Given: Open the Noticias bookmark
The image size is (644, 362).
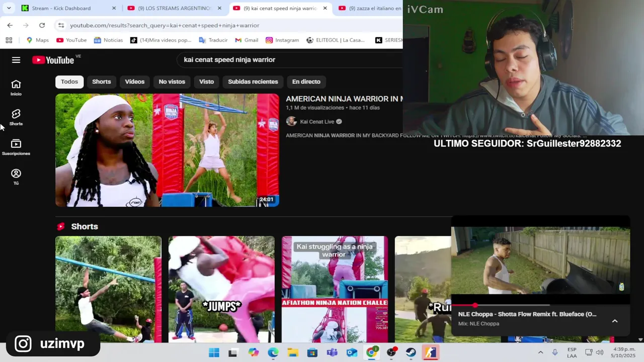Looking at the screenshot, I should point(108,40).
